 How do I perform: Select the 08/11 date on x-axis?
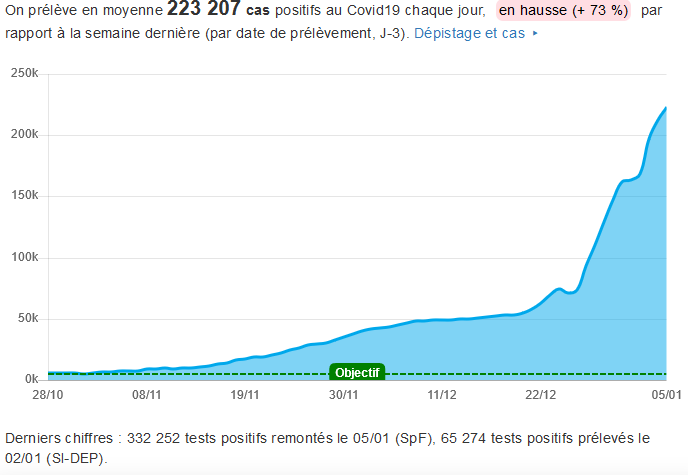point(147,395)
